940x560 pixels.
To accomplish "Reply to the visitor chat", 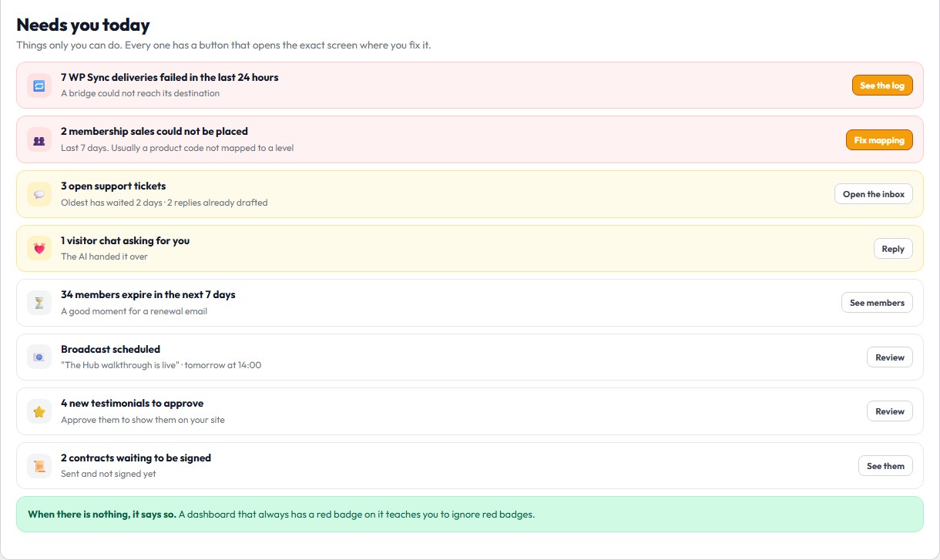I will click(893, 249).
